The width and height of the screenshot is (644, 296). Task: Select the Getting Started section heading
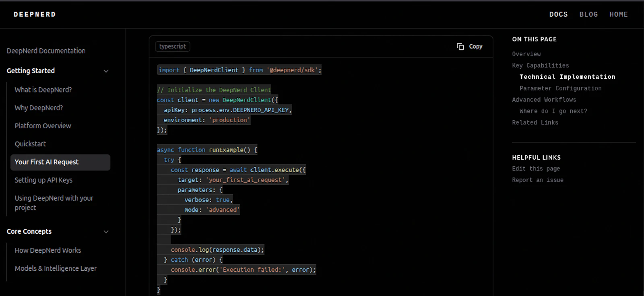coord(31,71)
